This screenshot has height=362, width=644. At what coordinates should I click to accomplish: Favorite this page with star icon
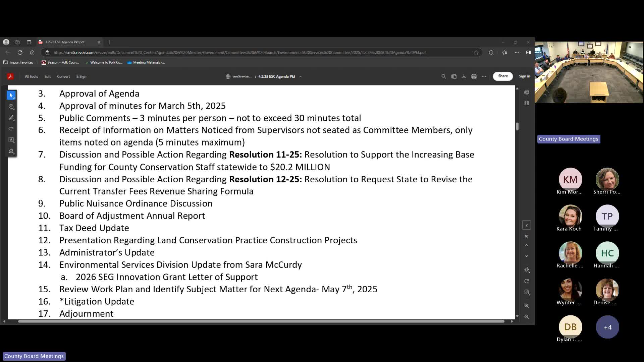(x=476, y=53)
